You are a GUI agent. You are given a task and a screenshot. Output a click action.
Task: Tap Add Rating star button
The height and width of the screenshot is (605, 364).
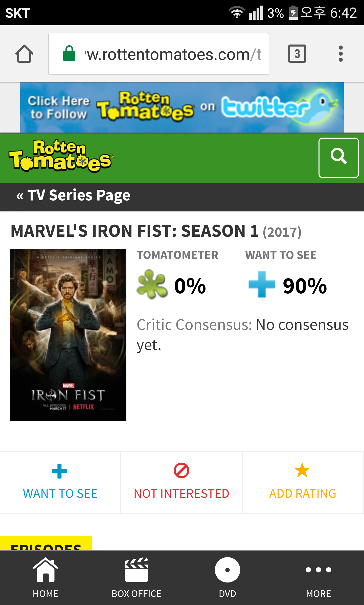pos(303,482)
